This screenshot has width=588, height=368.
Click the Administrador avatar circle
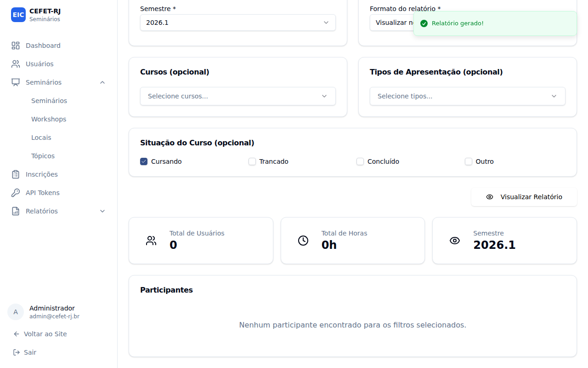point(16,312)
